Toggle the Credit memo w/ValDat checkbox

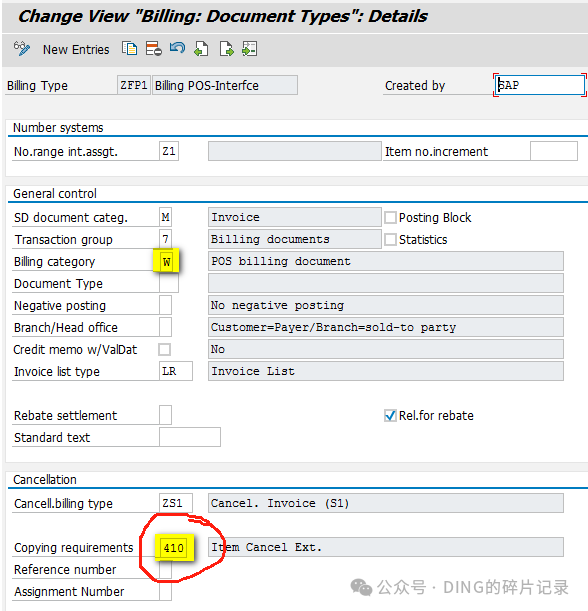(x=164, y=350)
